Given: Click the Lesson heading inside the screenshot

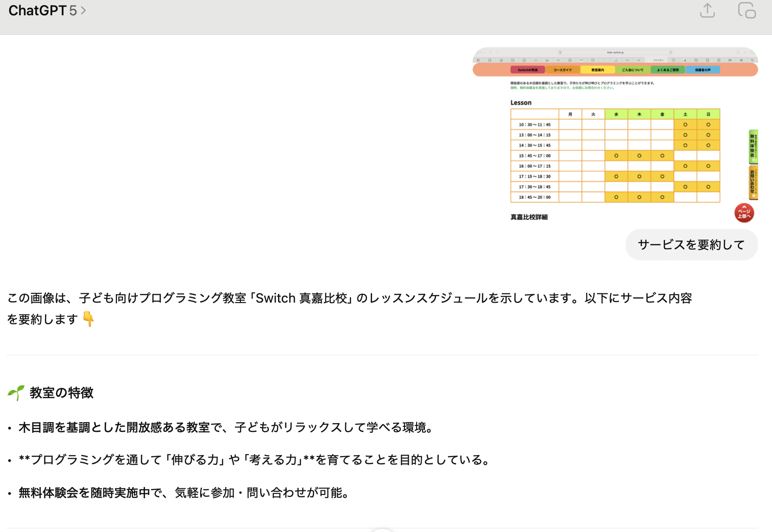Looking at the screenshot, I should pyautogui.click(x=521, y=103).
